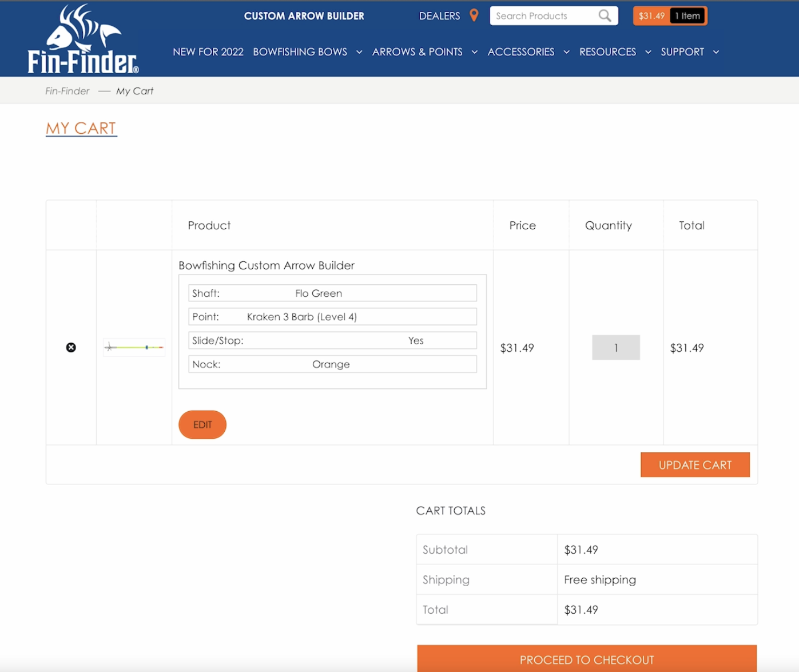The height and width of the screenshot is (672, 799).
Task: Remove the arrow item with the X icon
Action: point(71,348)
